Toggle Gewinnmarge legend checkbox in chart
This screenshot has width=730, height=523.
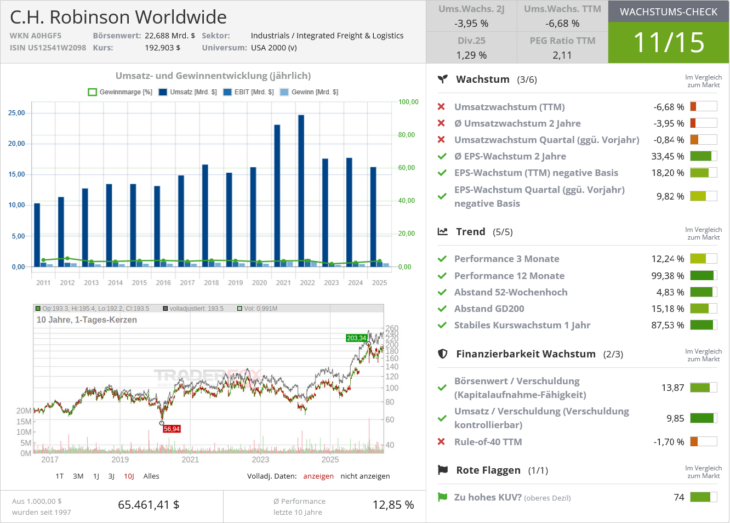pyautogui.click(x=92, y=92)
